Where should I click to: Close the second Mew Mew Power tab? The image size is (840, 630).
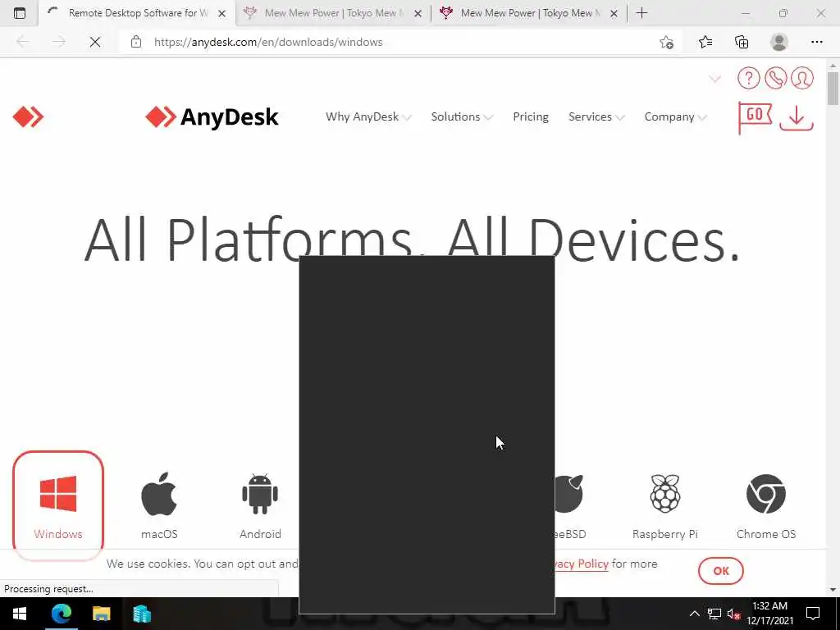tap(614, 13)
